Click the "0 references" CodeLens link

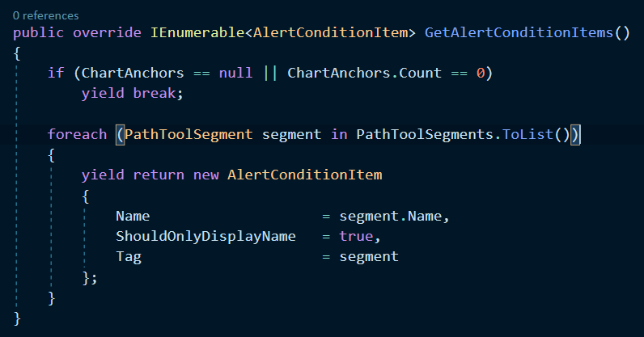pos(45,15)
